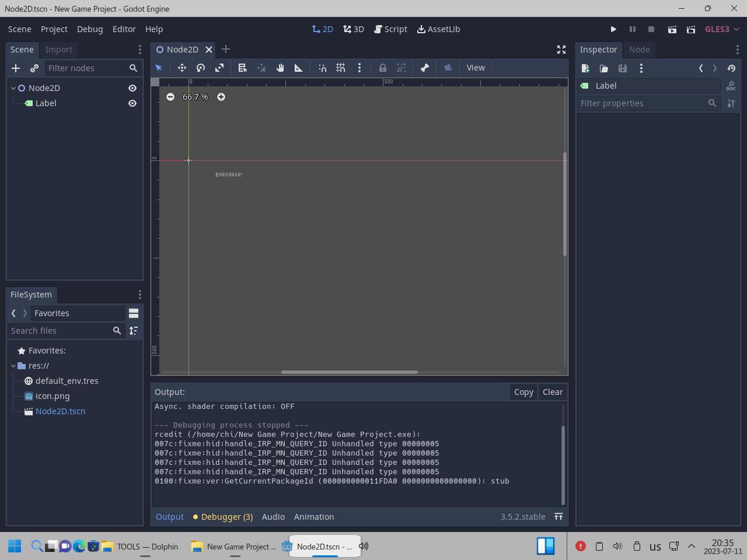Click the viewport horizontal scrollbar
Screen dimensions: 747x560
pos(349,372)
